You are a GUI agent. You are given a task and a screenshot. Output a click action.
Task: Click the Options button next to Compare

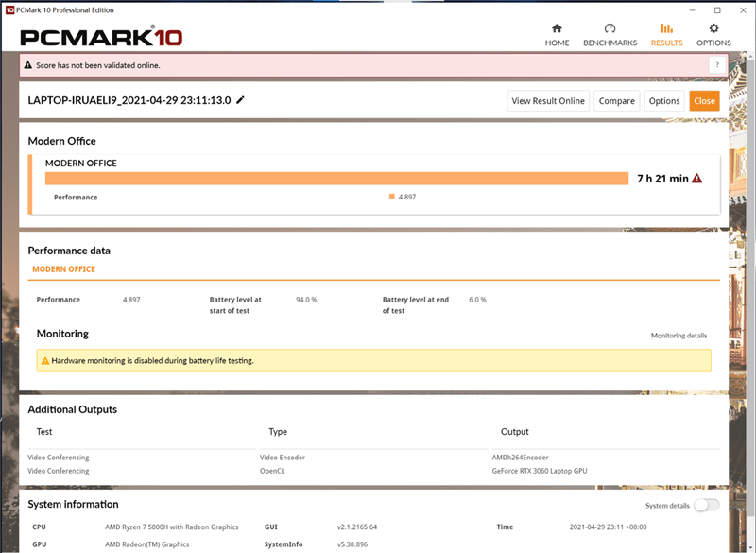coord(663,101)
